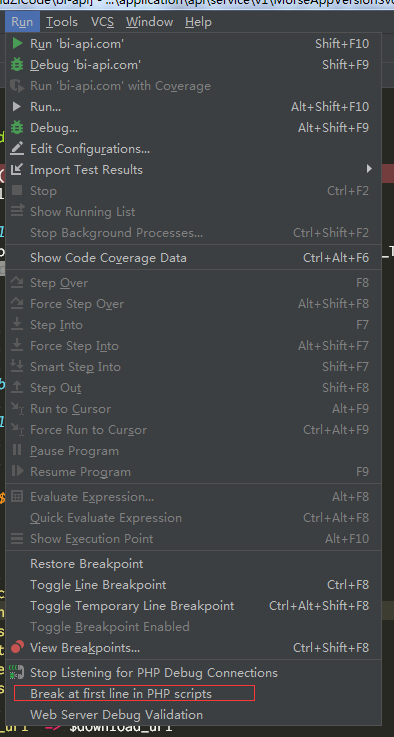Click the red View Breakpoints icon
The height and width of the screenshot is (737, 394).
[x=17, y=648]
